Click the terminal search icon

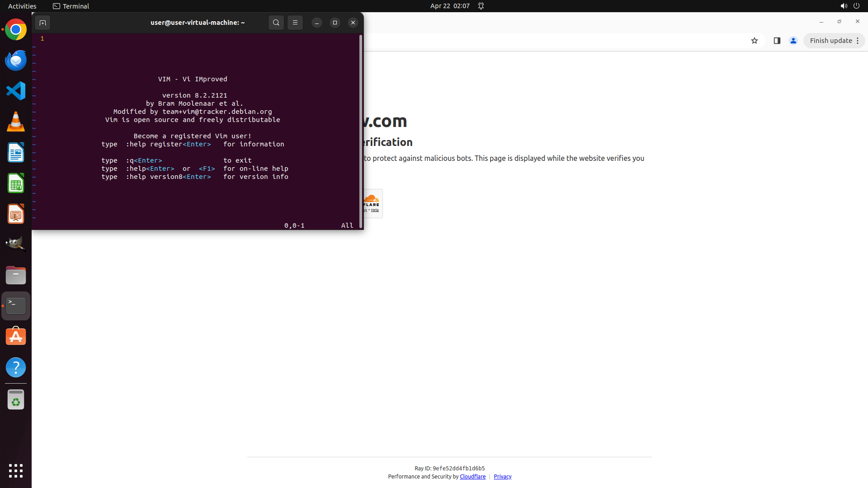coord(276,23)
